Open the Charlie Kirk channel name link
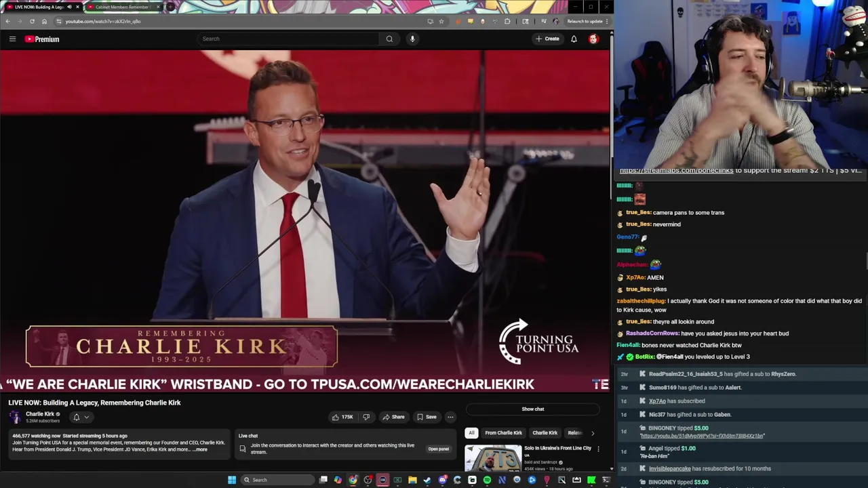868x488 pixels. pyautogui.click(x=40, y=414)
